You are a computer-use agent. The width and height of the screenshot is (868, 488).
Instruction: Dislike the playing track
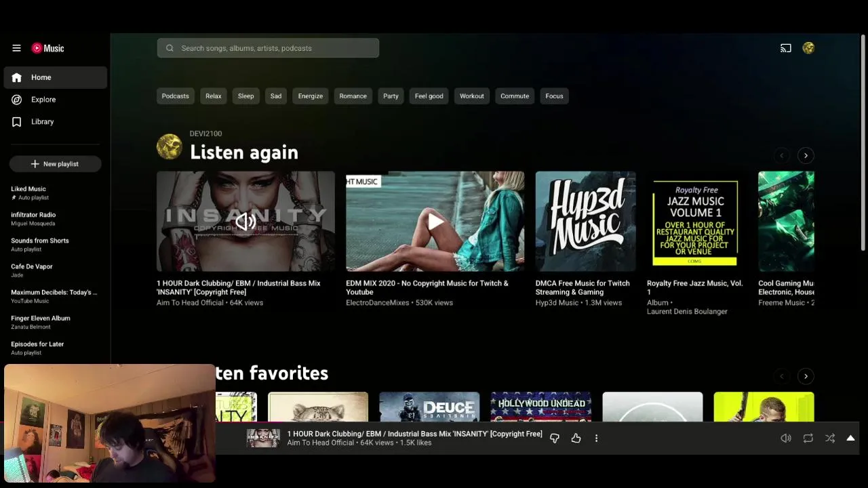(555, 439)
